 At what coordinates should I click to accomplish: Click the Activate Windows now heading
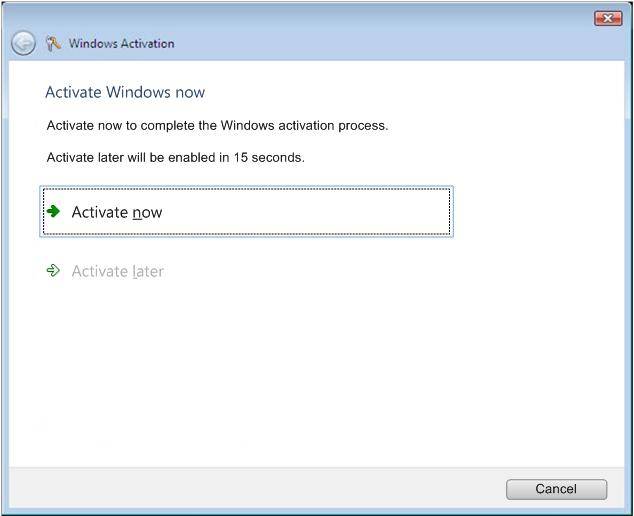point(125,92)
